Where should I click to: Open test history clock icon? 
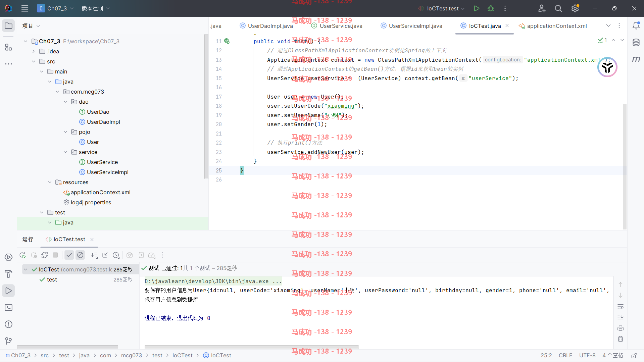(116, 255)
